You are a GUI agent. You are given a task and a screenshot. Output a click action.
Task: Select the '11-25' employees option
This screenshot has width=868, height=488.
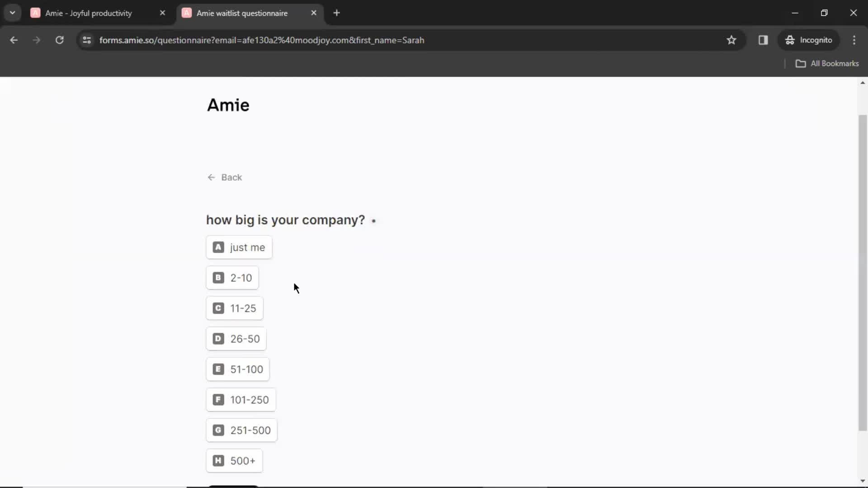234,308
